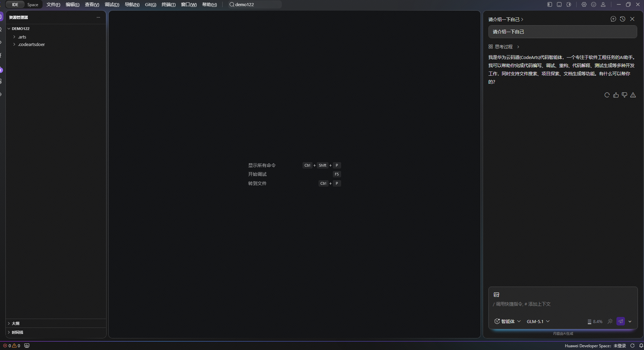Screen dimensions: 644x350
Task: Restore down the IDE window
Action: point(628,4)
